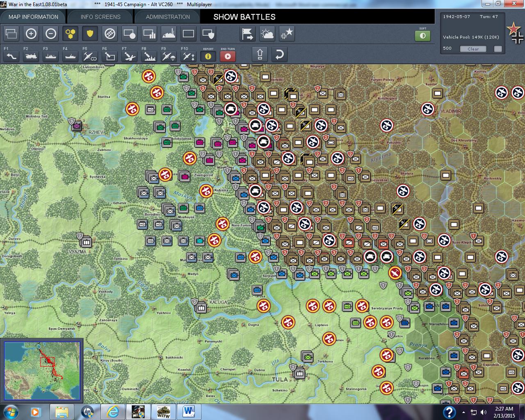Zoom in the map with plus icon

tap(31, 34)
